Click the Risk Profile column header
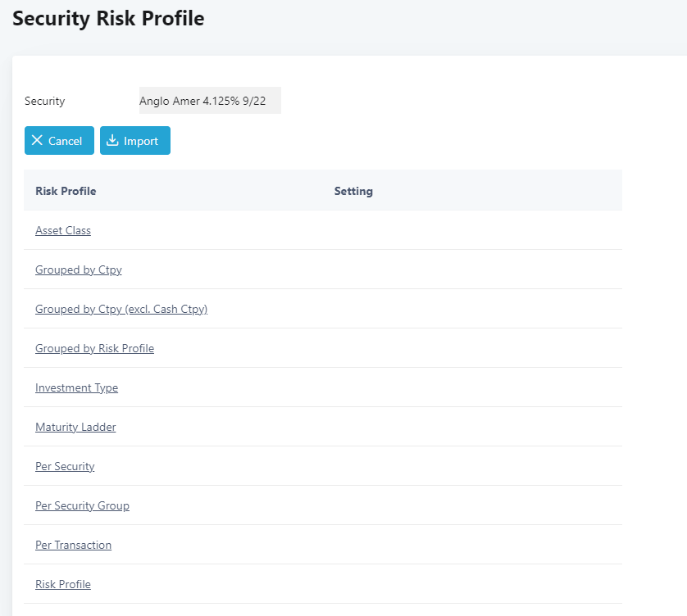Screen dimensions: 687x616 pyautogui.click(x=66, y=192)
